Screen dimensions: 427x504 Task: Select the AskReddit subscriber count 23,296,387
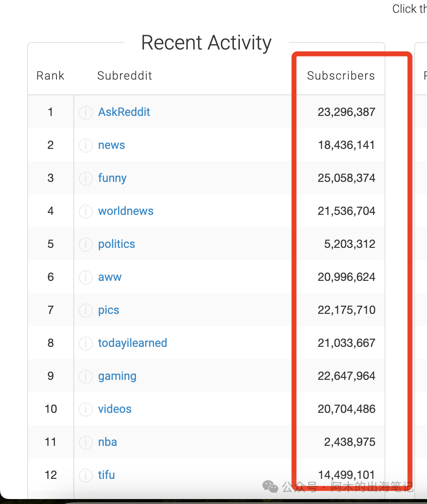point(346,112)
